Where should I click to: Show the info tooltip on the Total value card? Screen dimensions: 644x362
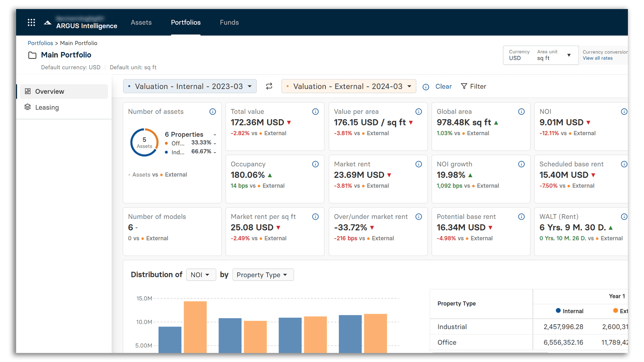pos(315,112)
